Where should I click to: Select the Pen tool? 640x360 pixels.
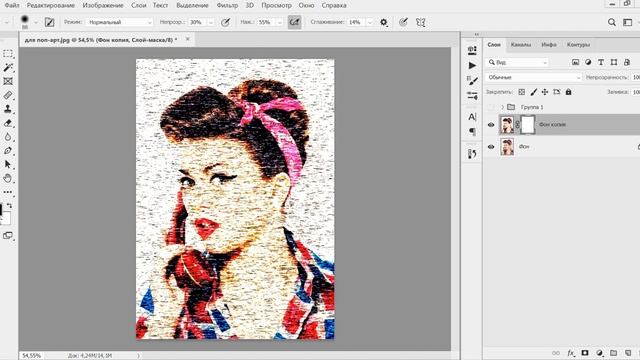[x=8, y=151]
